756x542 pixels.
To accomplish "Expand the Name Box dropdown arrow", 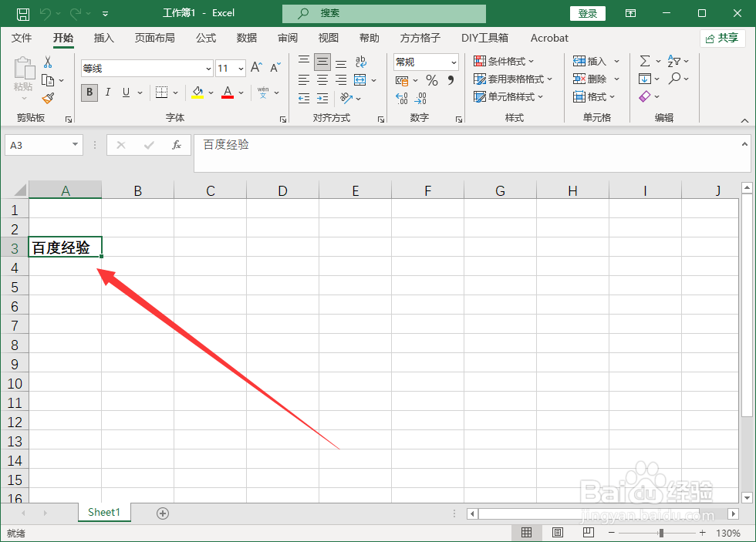I will 76,144.
